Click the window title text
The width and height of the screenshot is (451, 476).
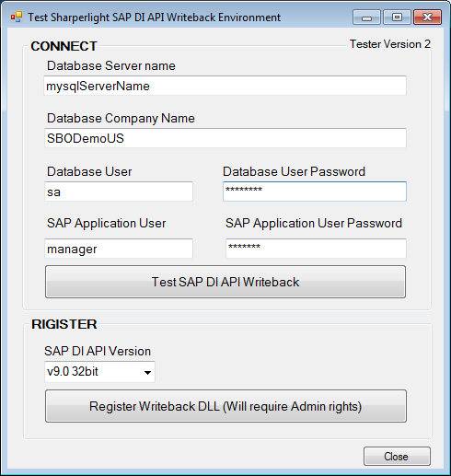click(x=155, y=17)
